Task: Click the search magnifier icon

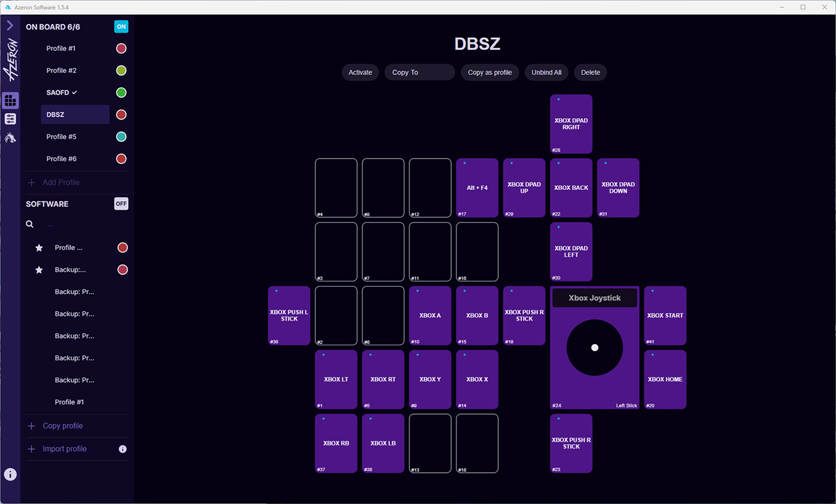Action: pos(30,224)
